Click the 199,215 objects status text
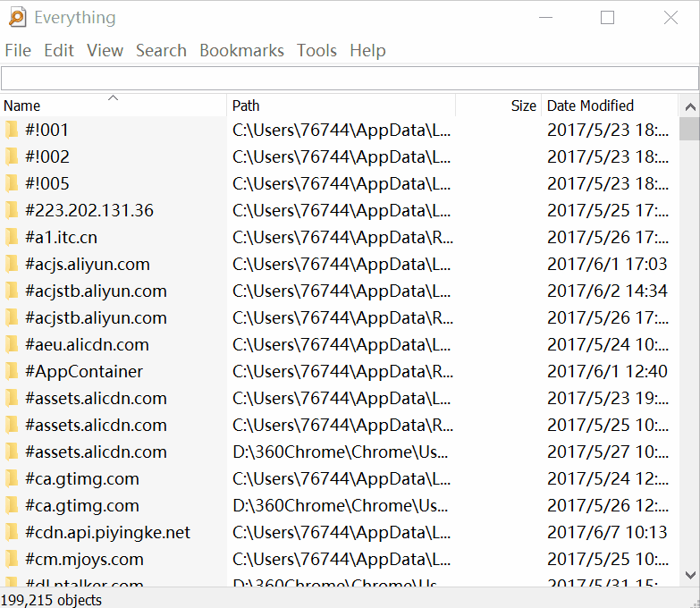 (51, 600)
